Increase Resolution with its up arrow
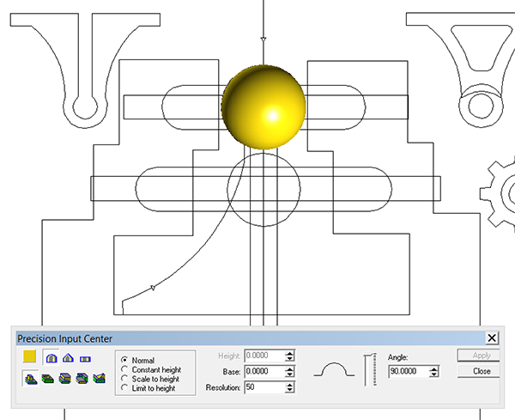The image size is (515, 420). tap(289, 385)
